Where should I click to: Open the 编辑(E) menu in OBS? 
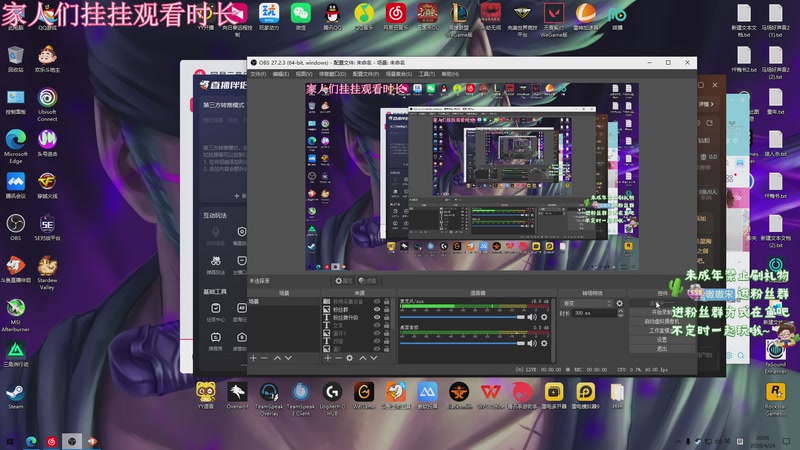[281, 74]
